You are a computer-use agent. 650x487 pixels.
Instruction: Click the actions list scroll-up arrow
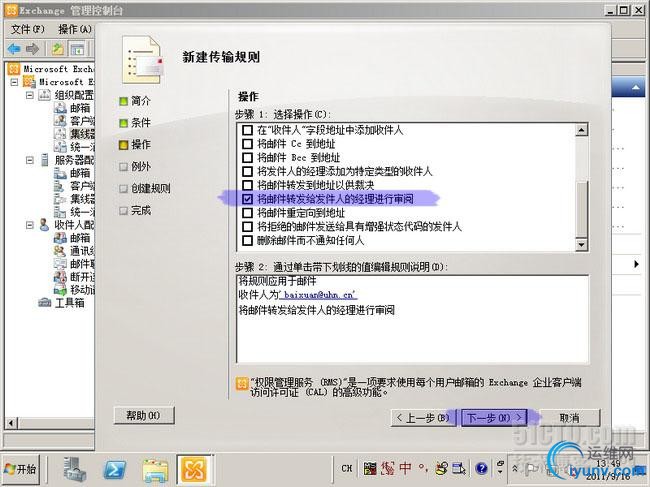[x=582, y=130]
